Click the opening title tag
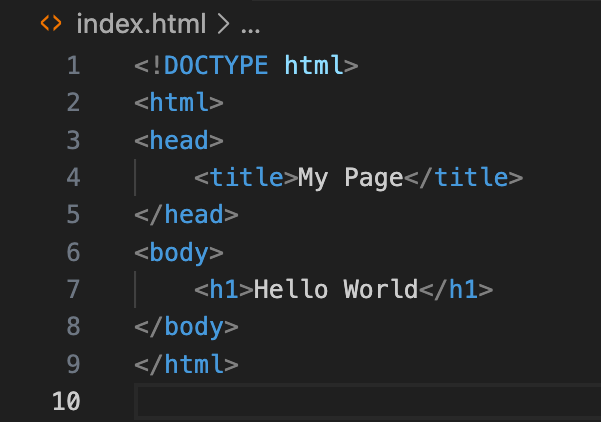The width and height of the screenshot is (601, 422). (246, 177)
